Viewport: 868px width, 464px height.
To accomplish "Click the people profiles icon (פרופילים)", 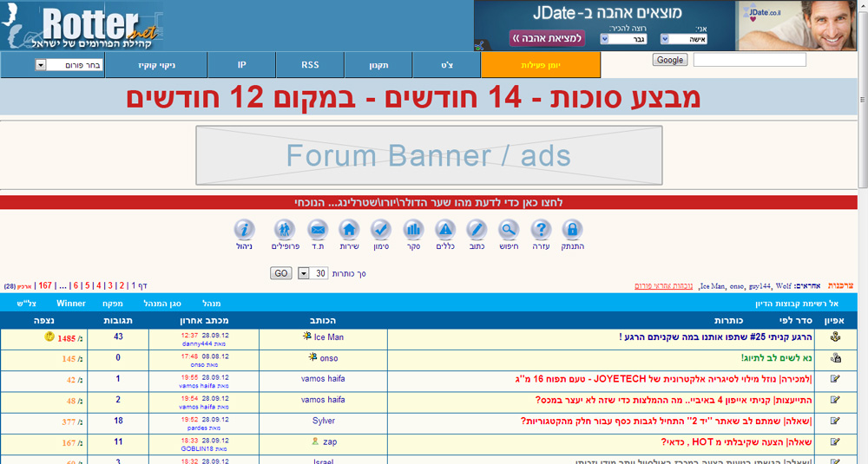I will tap(285, 230).
